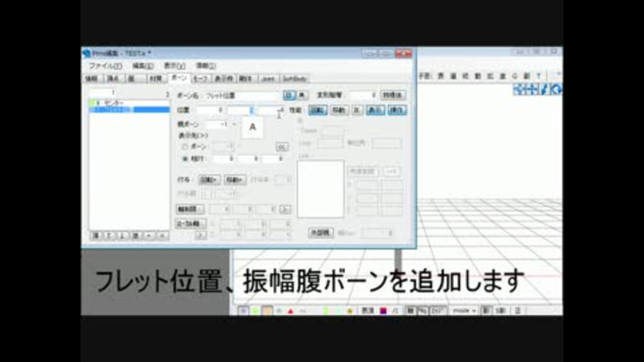
Task: Open the ファイル(F) menu
Action: pyautogui.click(x=105, y=66)
